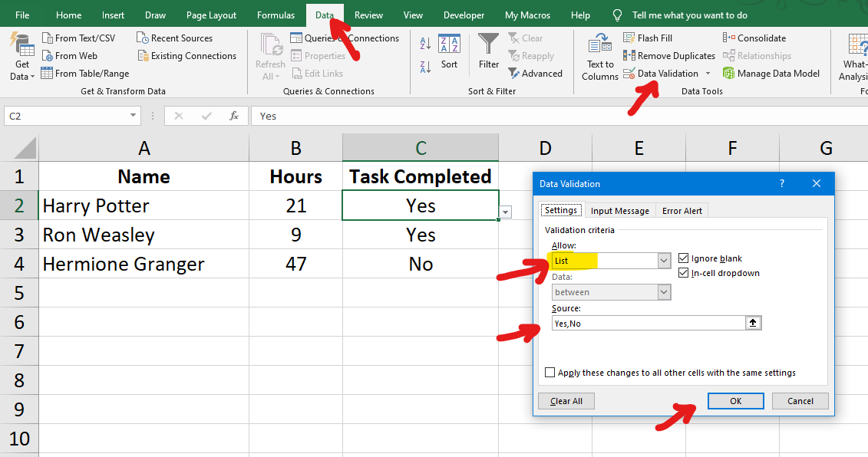The height and width of the screenshot is (457, 868).
Task: Open Existing Connections
Action: click(187, 56)
